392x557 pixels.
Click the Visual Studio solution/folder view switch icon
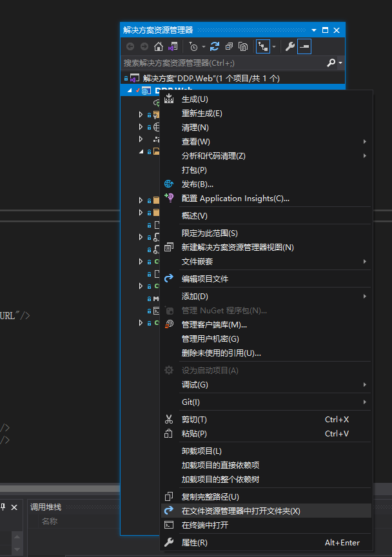click(173, 46)
